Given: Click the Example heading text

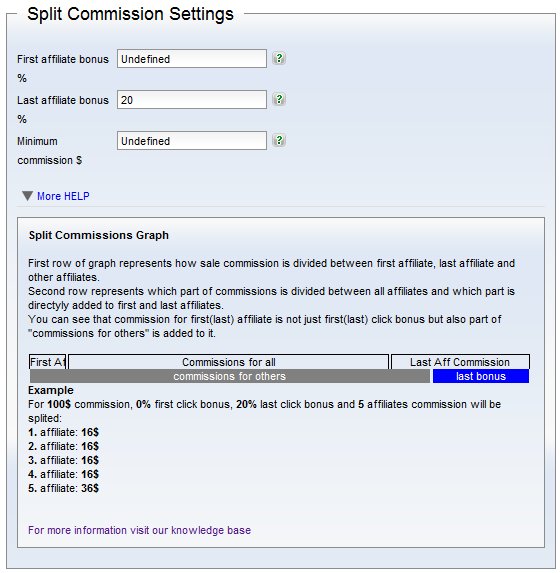Looking at the screenshot, I should [x=51, y=390].
